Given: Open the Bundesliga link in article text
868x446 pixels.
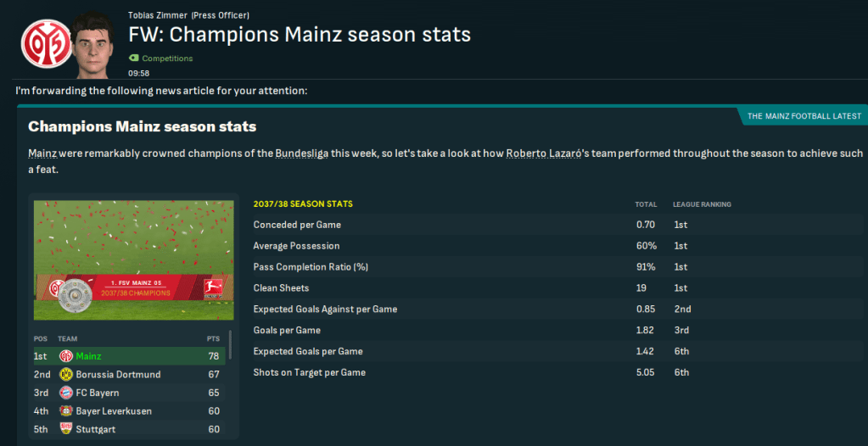Looking at the screenshot, I should coord(298,153).
